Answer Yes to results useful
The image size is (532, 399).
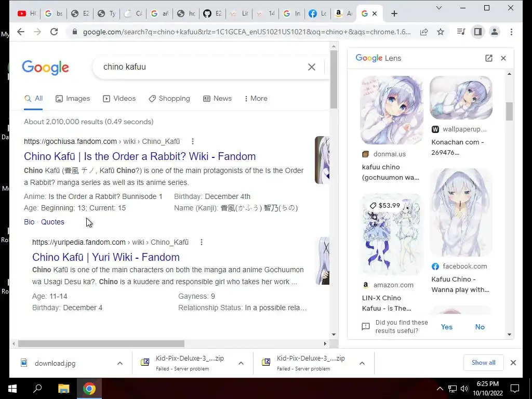[446, 327]
